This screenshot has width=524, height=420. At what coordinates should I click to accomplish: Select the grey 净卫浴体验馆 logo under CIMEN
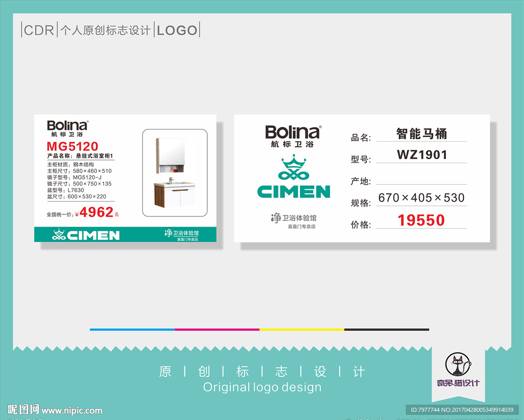click(x=293, y=218)
